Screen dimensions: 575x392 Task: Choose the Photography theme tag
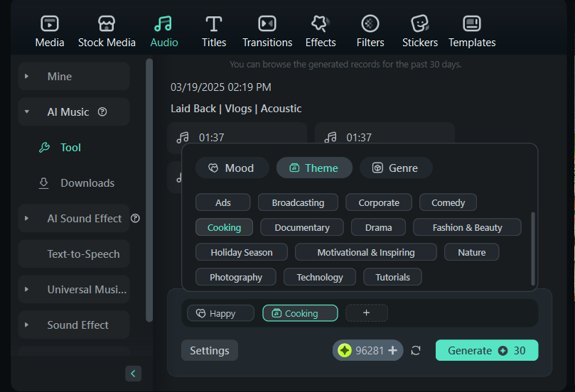point(236,278)
